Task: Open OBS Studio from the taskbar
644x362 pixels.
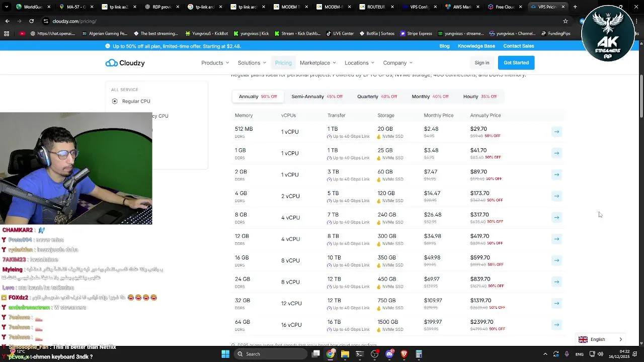Action: point(374,354)
